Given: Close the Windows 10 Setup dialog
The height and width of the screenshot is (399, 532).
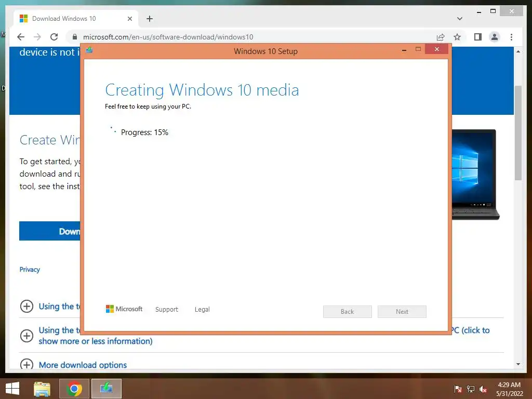Looking at the screenshot, I should coord(436,49).
